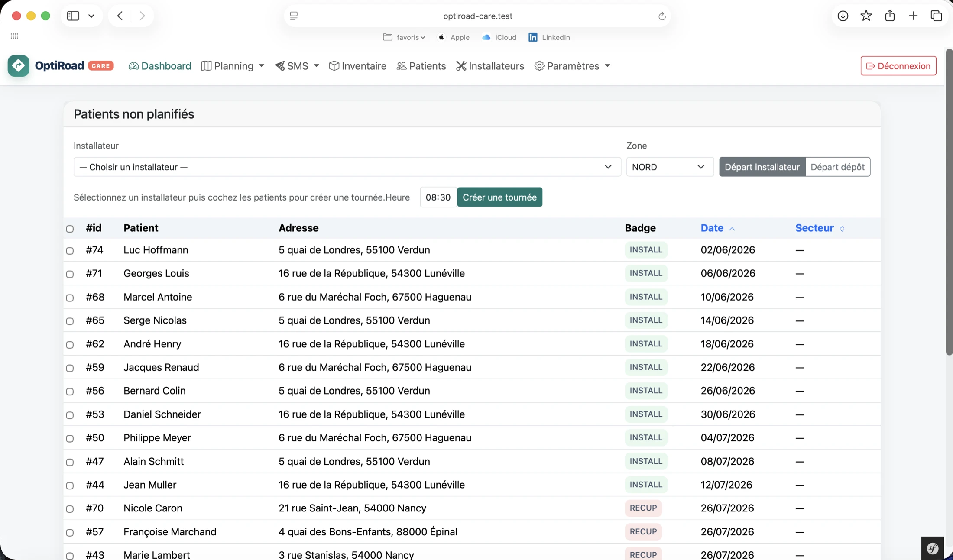953x560 pixels.
Task: Open a new tab with plus icon
Action: click(913, 16)
